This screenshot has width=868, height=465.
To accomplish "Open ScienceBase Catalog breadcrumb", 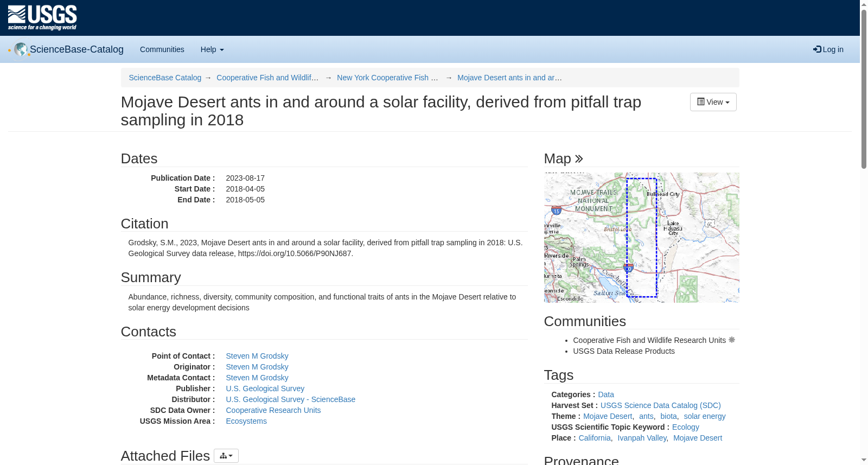I will click(x=165, y=78).
